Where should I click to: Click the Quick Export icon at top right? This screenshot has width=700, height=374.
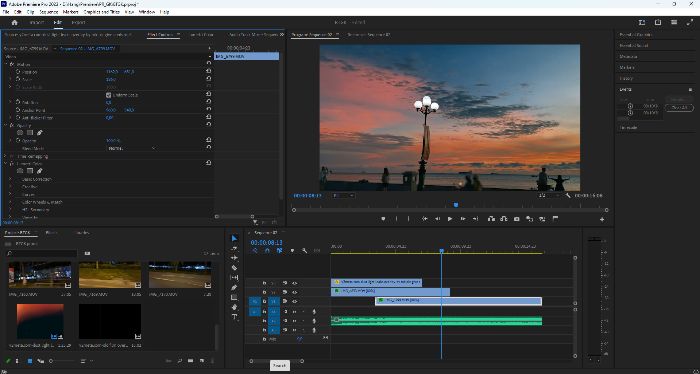click(658, 22)
